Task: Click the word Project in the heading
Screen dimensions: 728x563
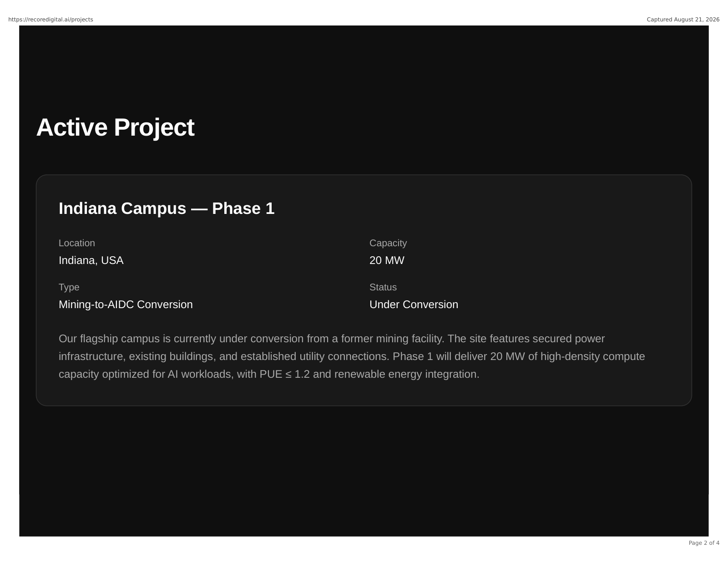Action: (x=154, y=127)
